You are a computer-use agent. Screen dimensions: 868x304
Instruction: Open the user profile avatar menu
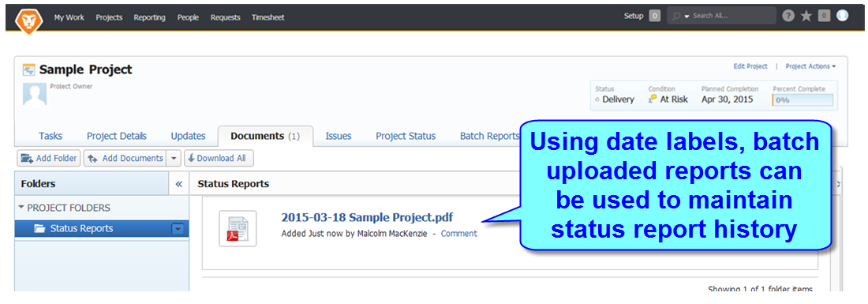[x=842, y=16]
